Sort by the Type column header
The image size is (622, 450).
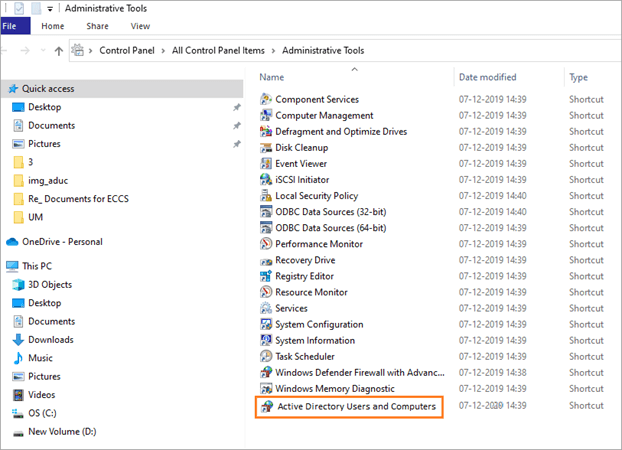coord(578,77)
